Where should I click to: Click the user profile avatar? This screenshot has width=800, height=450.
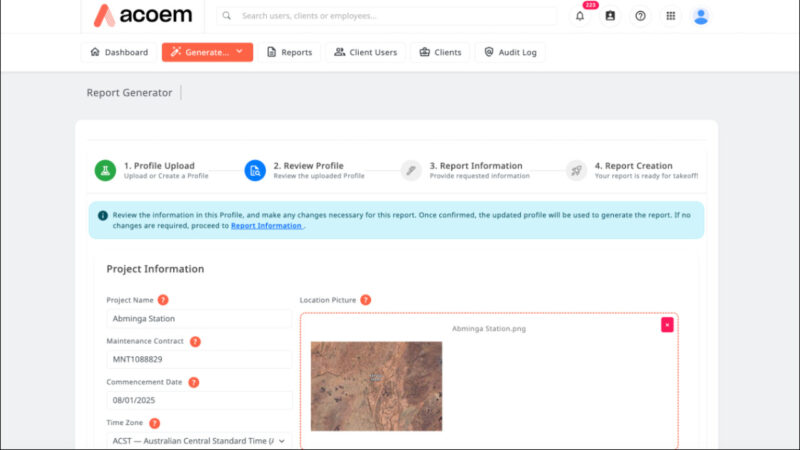(701, 16)
